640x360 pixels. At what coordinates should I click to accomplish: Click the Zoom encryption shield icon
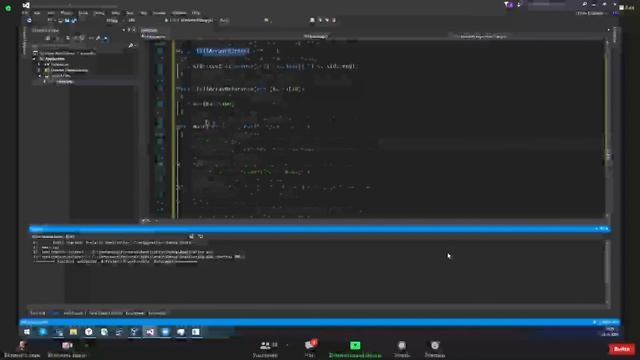click(x=8, y=8)
